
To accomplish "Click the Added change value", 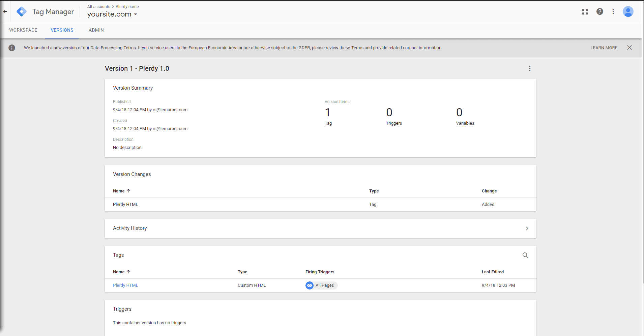I will [488, 205].
